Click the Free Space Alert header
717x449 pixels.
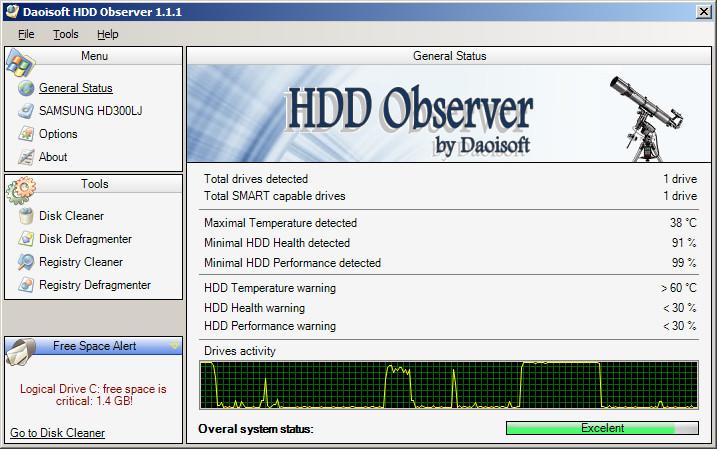tap(94, 346)
